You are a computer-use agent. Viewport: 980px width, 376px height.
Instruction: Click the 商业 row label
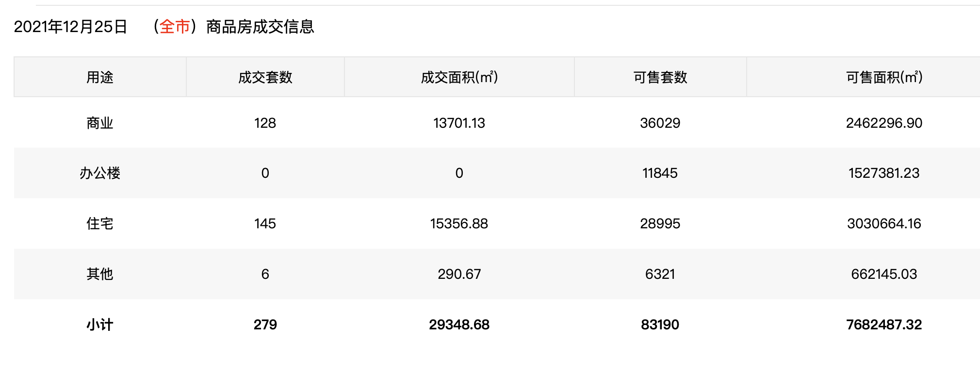[100, 123]
